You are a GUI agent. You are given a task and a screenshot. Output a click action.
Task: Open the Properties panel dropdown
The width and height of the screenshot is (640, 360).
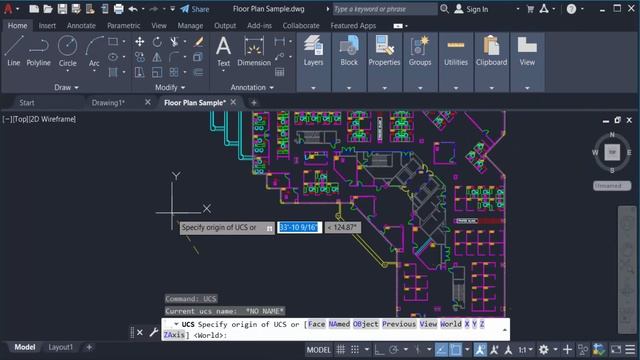click(384, 88)
